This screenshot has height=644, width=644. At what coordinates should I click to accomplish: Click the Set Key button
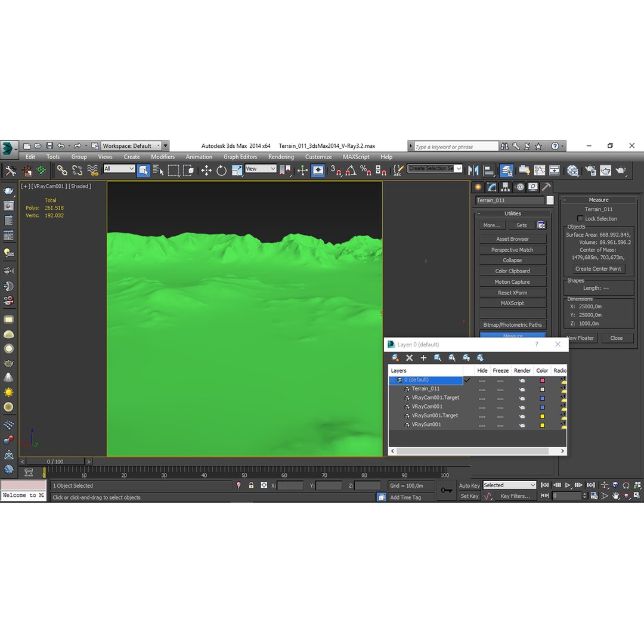[469, 496]
